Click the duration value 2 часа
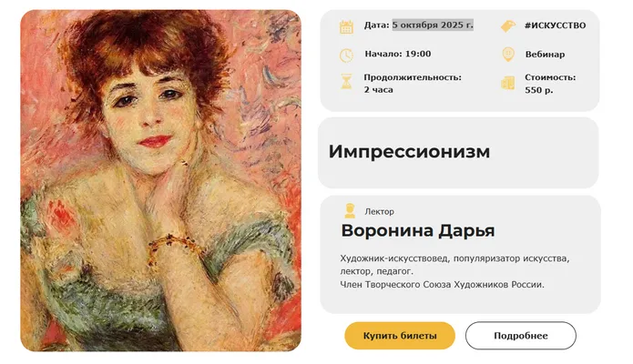Screen dimensions: 633x364 coord(379,90)
